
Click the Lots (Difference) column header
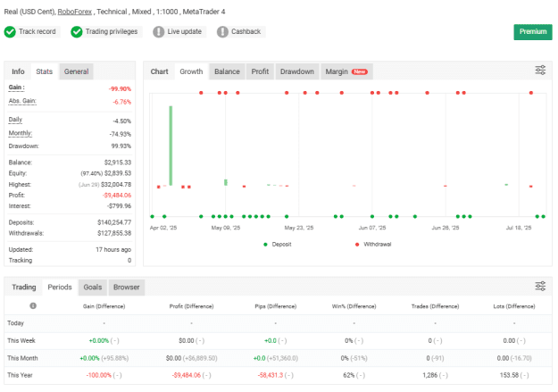pos(514,306)
